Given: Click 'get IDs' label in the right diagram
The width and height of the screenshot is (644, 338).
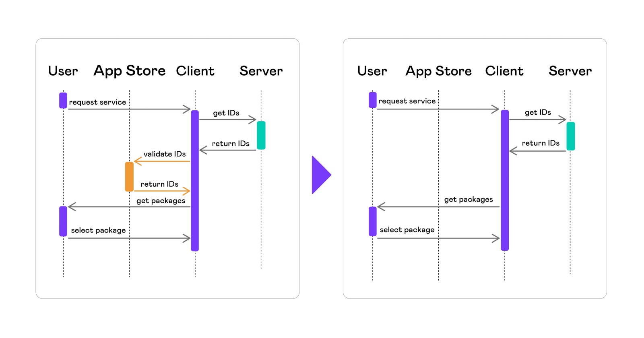Looking at the screenshot, I should point(538,112).
